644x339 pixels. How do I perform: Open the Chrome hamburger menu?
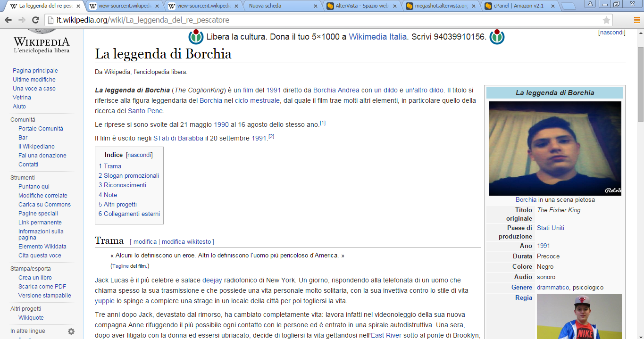coord(637,20)
